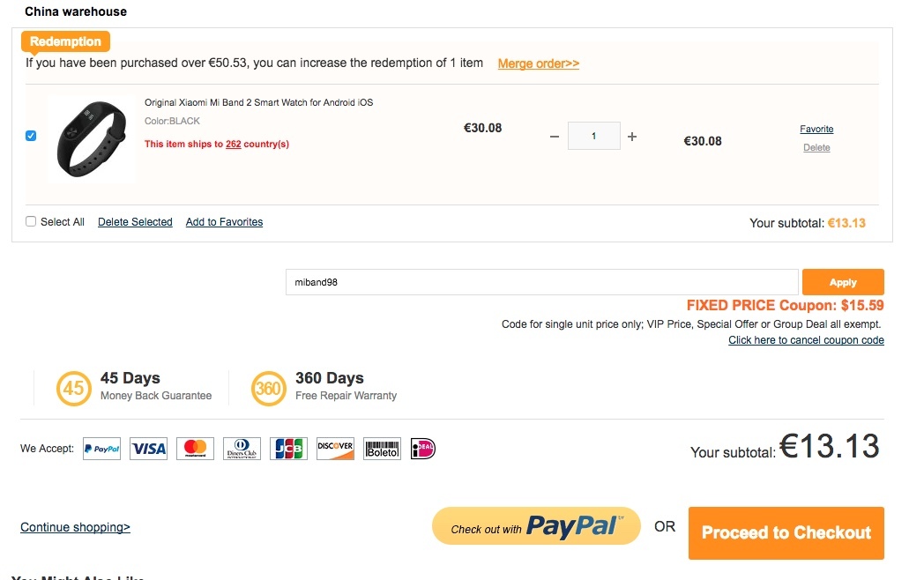Image resolution: width=924 pixels, height=580 pixels.
Task: Click the Diners Club icon
Action: click(x=242, y=449)
